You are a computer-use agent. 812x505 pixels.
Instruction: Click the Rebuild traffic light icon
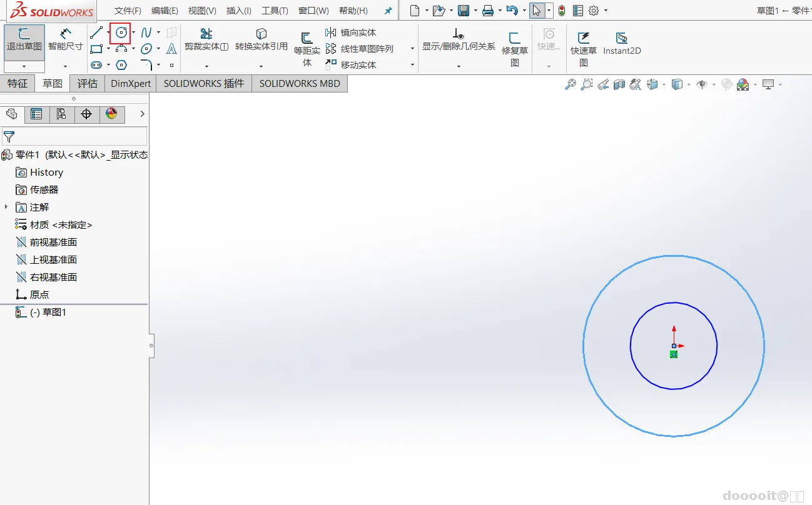click(561, 11)
